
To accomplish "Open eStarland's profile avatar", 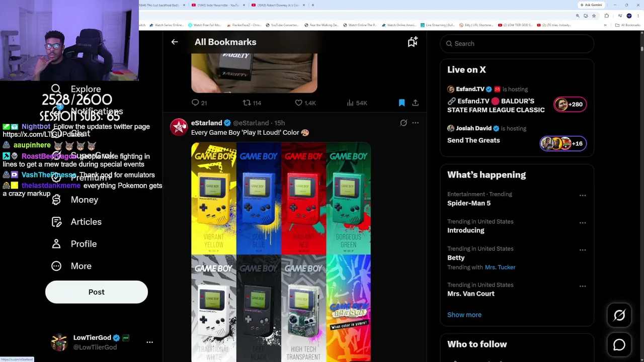I will 179,127.
